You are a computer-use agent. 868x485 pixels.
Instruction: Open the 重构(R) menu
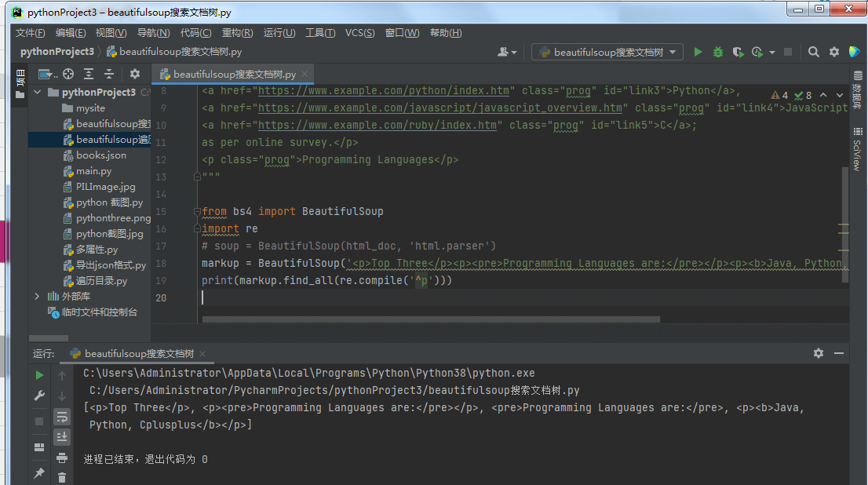point(238,33)
